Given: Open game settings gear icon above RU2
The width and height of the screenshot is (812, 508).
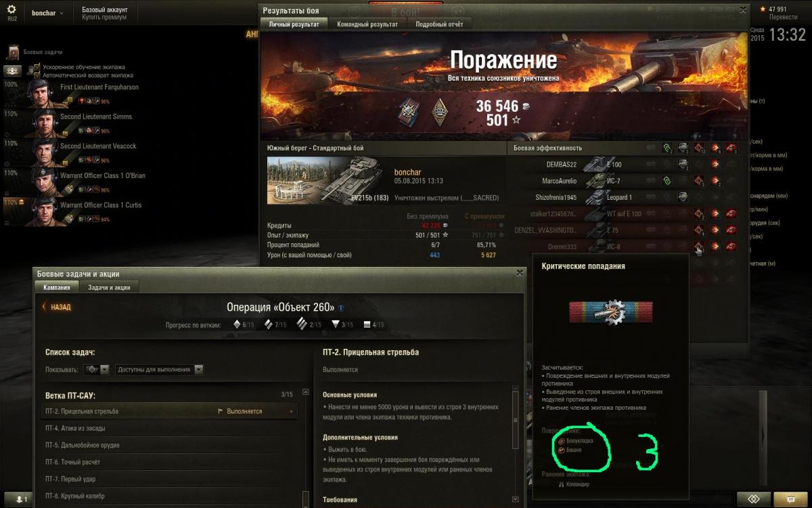Looking at the screenshot, I should [x=12, y=9].
